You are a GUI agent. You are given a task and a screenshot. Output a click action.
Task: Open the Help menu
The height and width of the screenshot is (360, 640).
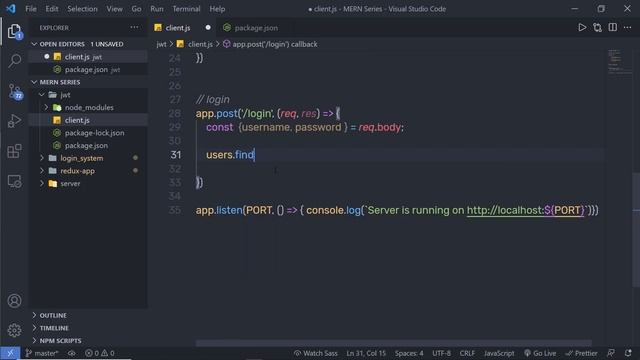click(217, 9)
